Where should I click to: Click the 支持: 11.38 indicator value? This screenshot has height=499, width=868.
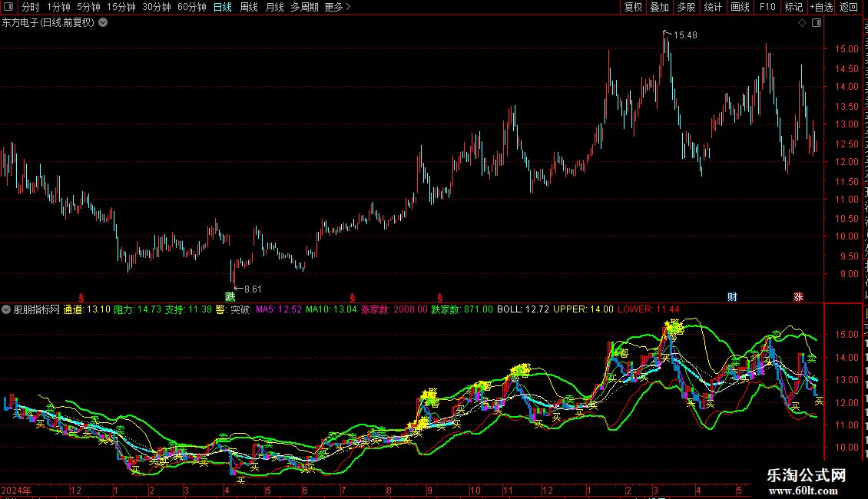(188, 309)
